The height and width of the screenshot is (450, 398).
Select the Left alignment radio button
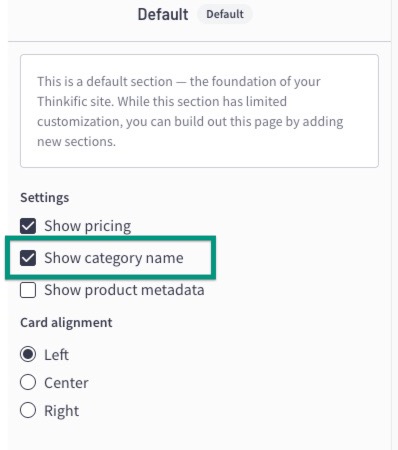28,354
